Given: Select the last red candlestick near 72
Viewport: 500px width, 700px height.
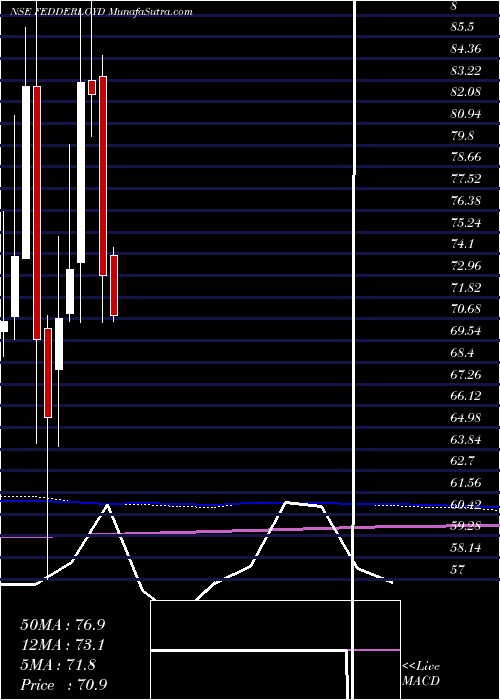Looking at the screenshot, I should pos(114,285).
